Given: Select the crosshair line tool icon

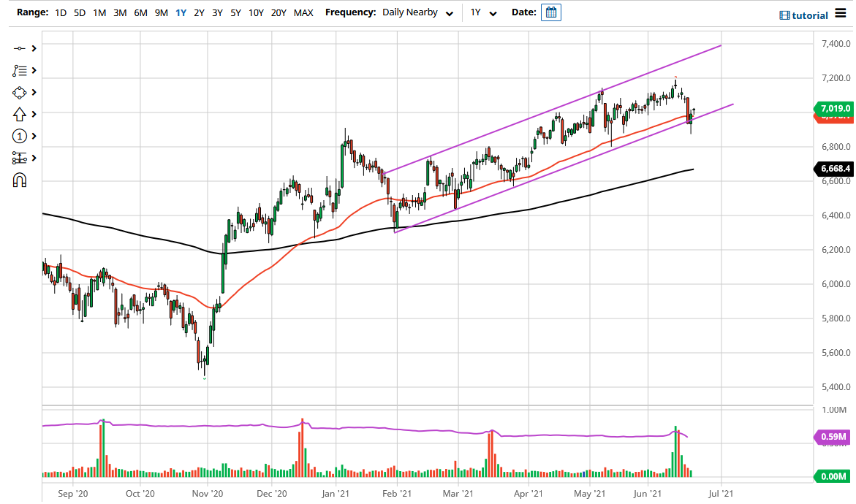Looking at the screenshot, I should coord(20,48).
